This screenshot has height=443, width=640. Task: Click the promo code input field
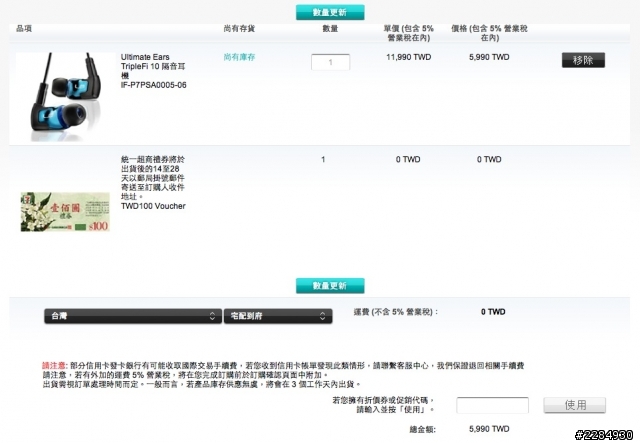492,405
